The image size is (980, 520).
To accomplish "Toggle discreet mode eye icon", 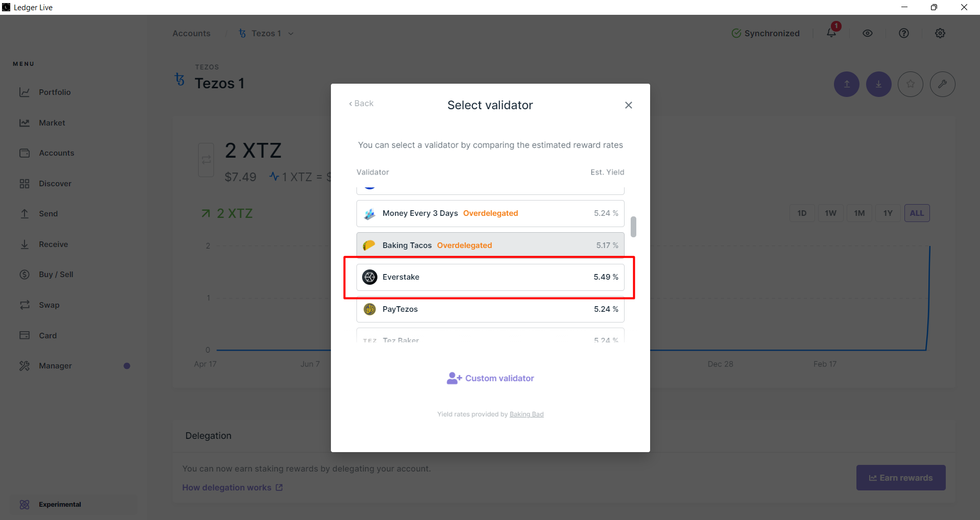I will pos(868,33).
